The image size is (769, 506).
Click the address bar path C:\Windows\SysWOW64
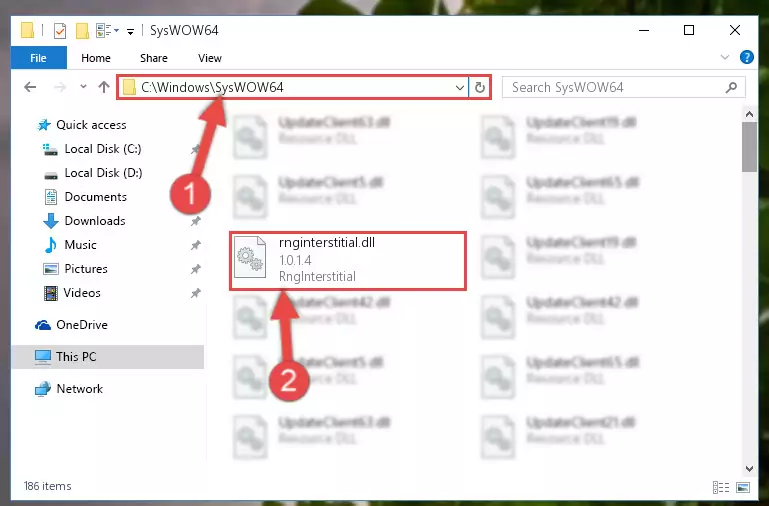tap(212, 87)
